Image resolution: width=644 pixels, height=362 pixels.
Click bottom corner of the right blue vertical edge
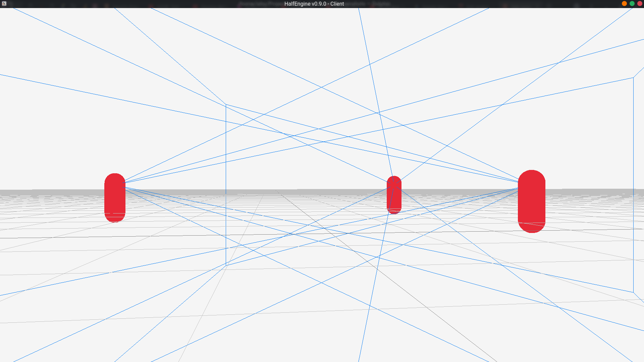[x=633, y=292]
